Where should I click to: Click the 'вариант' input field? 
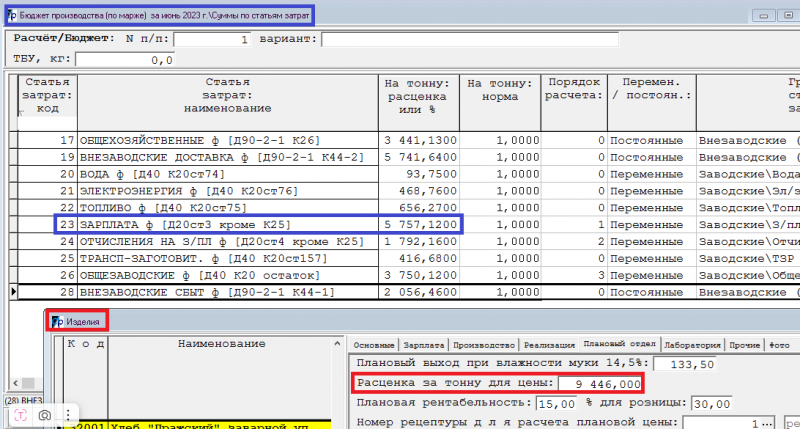[x=468, y=39]
